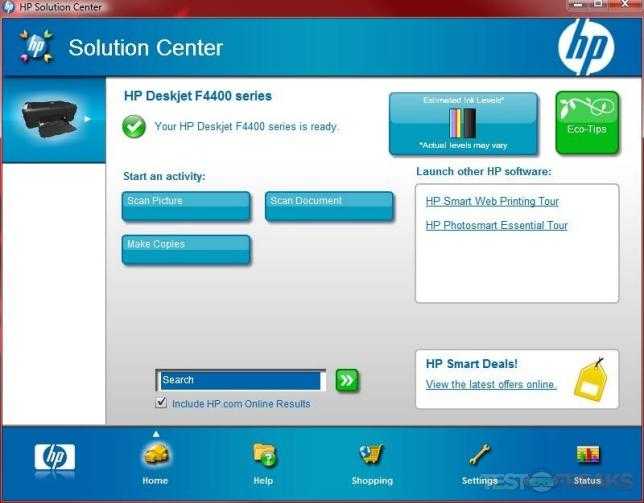Start the Make Copies activity
This screenshot has width=644, height=503.
[x=186, y=250]
